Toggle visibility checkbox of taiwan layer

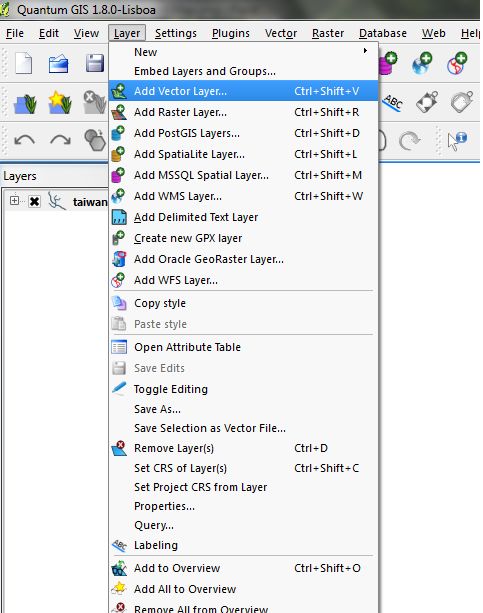(34, 201)
